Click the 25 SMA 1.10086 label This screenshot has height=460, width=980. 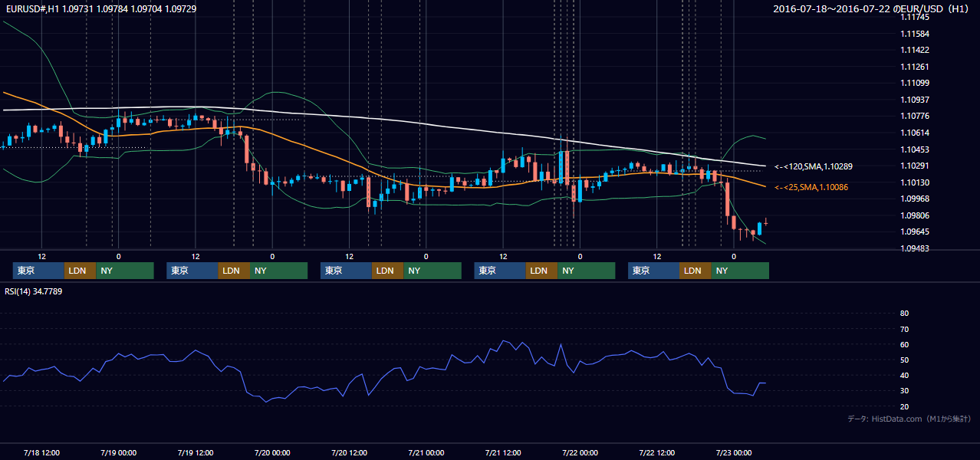click(811, 187)
